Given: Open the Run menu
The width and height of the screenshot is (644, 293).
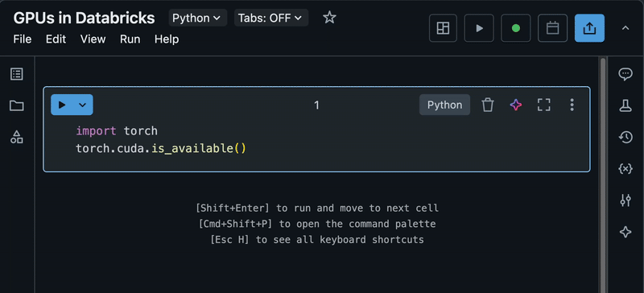Looking at the screenshot, I should 130,39.
